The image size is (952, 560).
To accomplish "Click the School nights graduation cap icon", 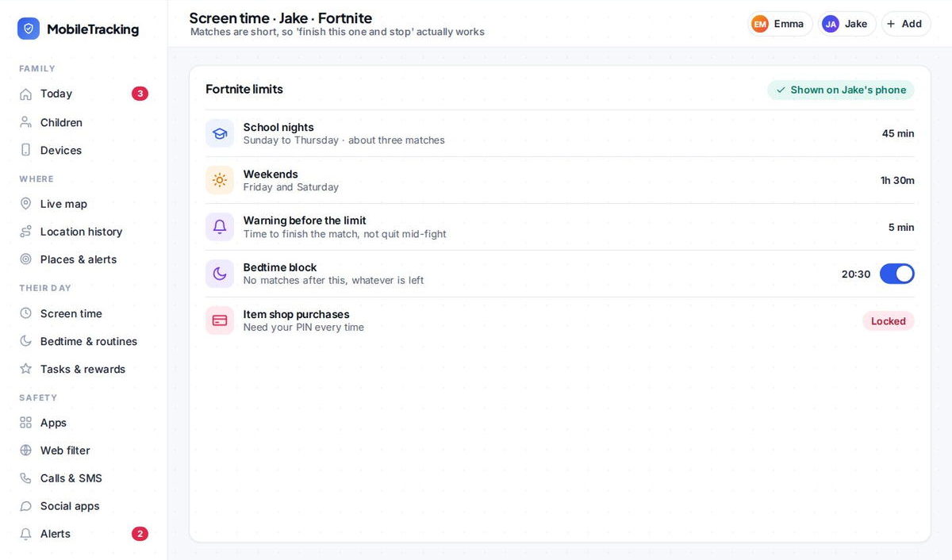I will pyautogui.click(x=220, y=133).
